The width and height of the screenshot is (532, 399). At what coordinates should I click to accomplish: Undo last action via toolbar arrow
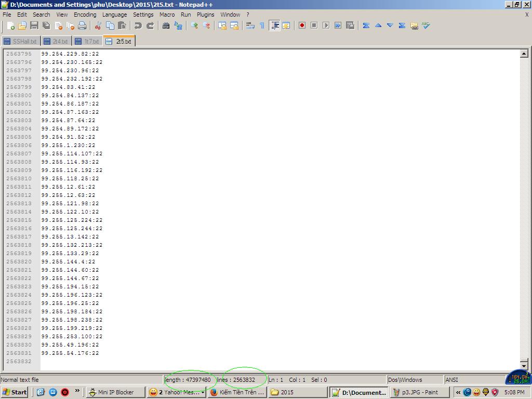(x=138, y=26)
